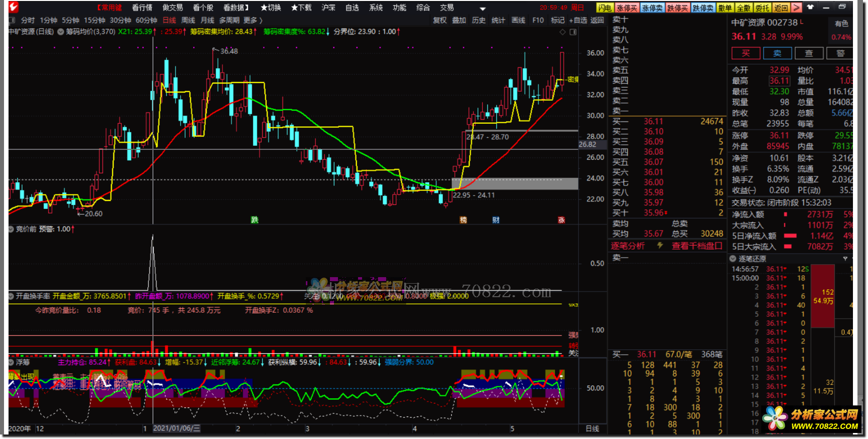Open the 查看千档盘口 link
Viewport: 868px width, 439px height.
[697, 246]
